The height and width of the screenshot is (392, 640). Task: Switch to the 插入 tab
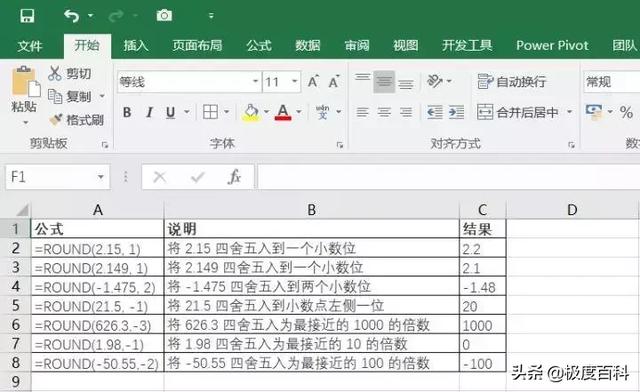click(x=136, y=45)
